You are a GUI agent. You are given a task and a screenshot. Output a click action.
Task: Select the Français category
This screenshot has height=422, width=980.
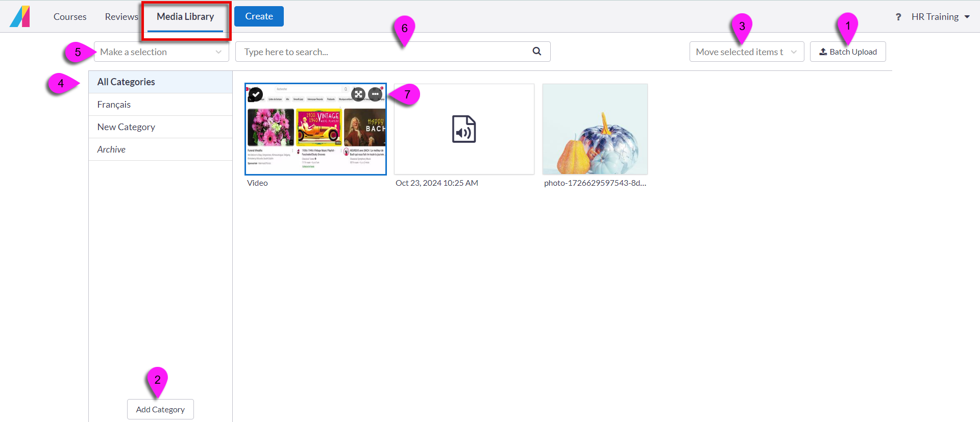[160, 105]
